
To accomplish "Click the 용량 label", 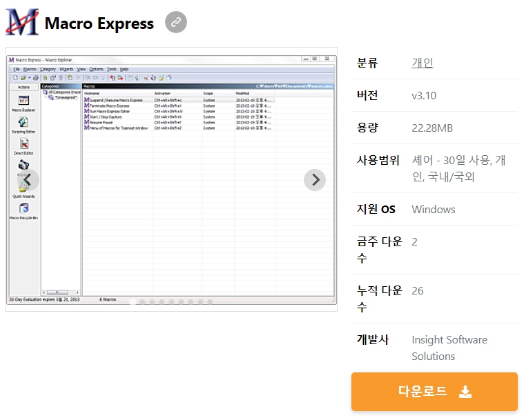I will click(x=367, y=128).
